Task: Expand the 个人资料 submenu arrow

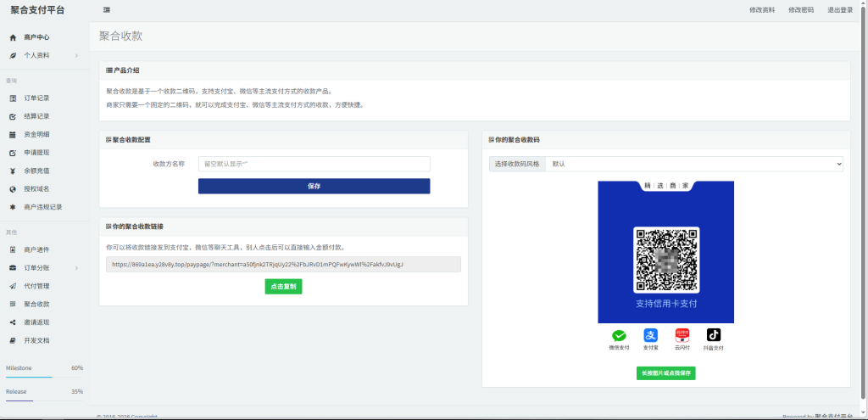Action: coord(76,55)
